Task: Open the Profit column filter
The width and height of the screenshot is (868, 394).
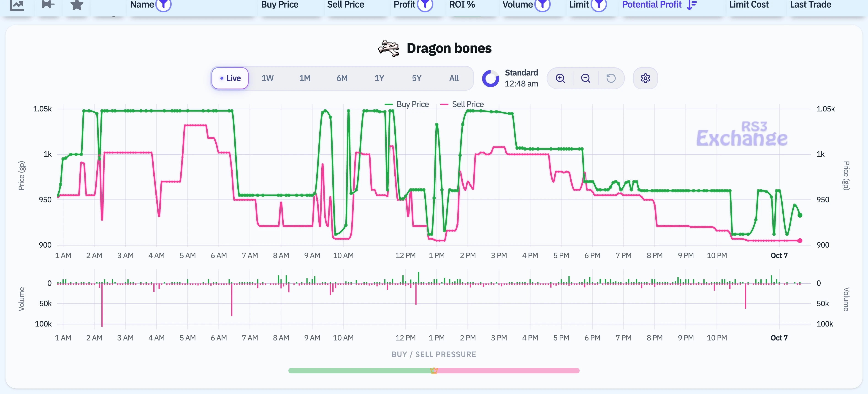Action: 425,4
